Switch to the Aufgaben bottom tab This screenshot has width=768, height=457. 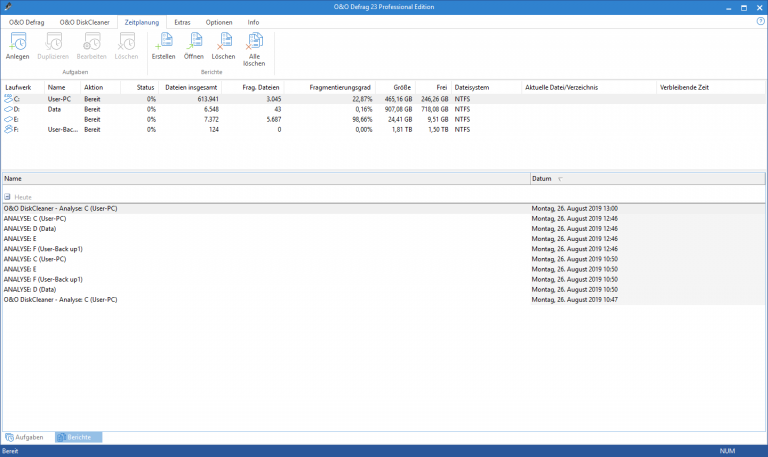(x=27, y=437)
